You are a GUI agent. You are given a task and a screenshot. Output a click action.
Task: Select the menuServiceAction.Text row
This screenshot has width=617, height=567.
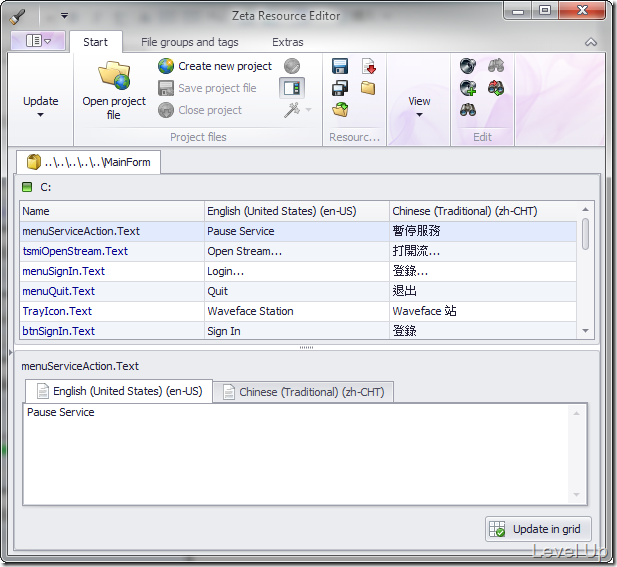298,231
